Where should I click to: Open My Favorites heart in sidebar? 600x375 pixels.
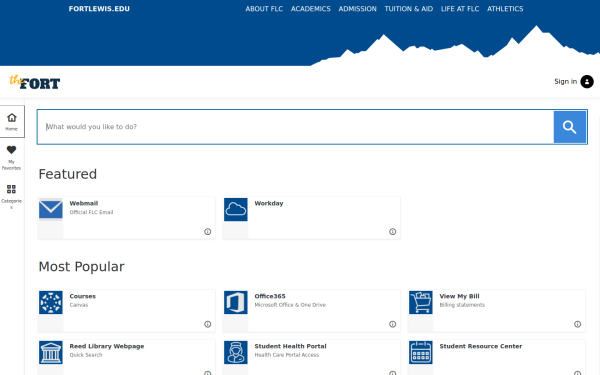(x=11, y=157)
